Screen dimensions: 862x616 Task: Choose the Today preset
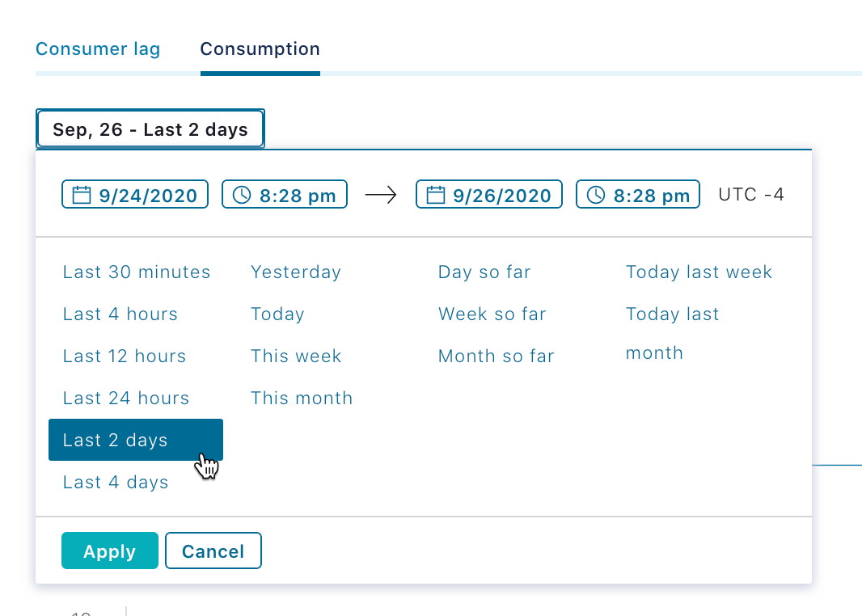277,314
